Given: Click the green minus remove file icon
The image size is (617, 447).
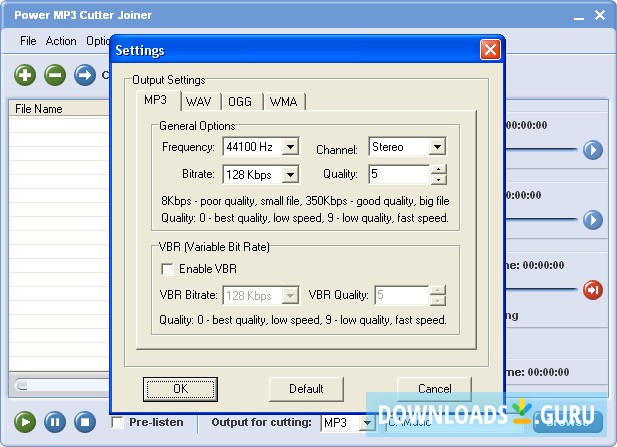Looking at the screenshot, I should [x=55, y=75].
